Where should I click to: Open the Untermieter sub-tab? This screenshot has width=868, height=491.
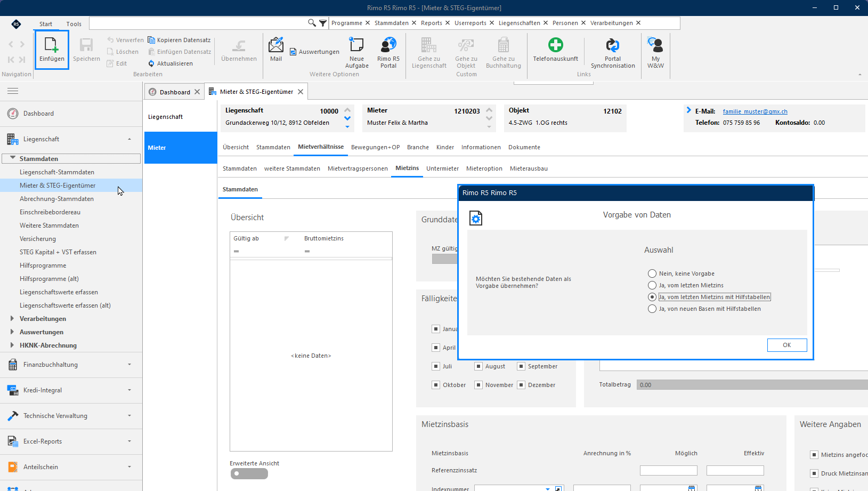click(x=442, y=168)
